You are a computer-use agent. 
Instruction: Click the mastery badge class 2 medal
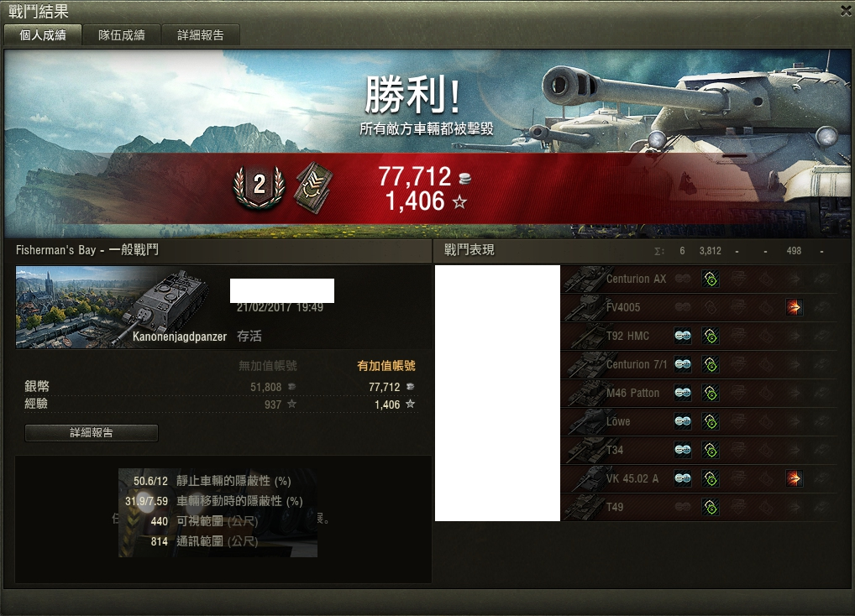259,187
